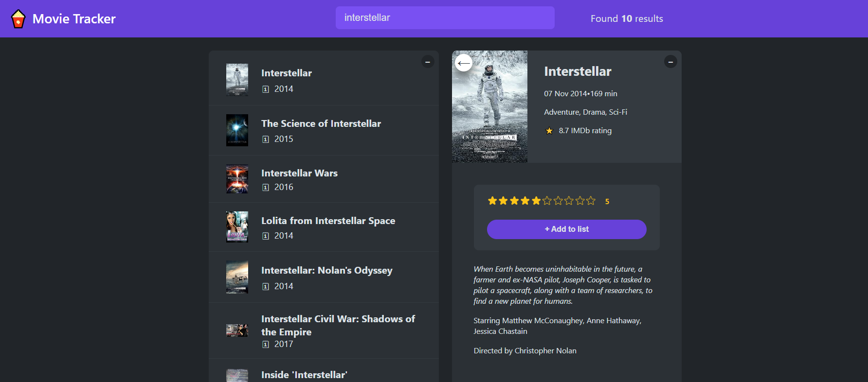This screenshot has height=382, width=868.
Task: Click the Starring Matthew McConaughey cast line
Action: 558,326
